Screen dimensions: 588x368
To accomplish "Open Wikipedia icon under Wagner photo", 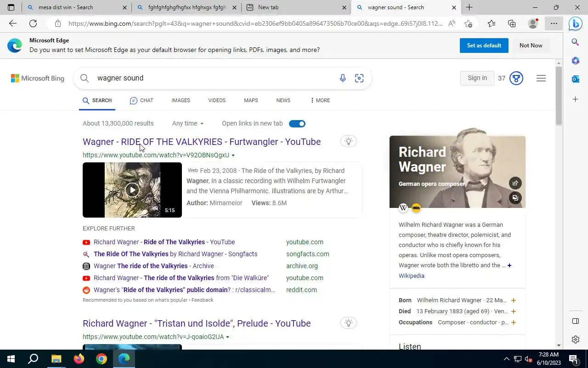I will [403, 208].
